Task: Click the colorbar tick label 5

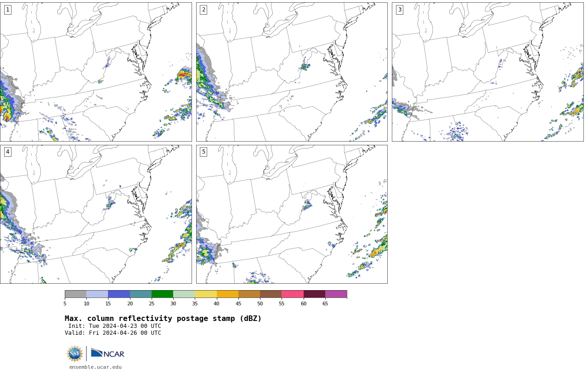Action: pyautogui.click(x=65, y=303)
